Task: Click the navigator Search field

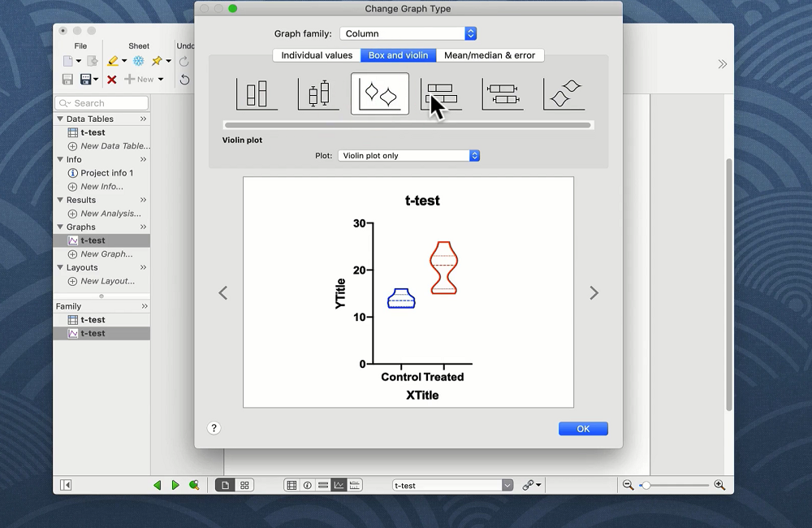Action: (x=101, y=103)
